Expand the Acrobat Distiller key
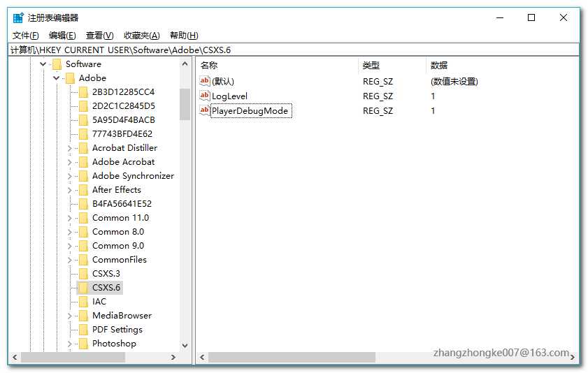Viewport: 588px width, 373px height. [69, 148]
